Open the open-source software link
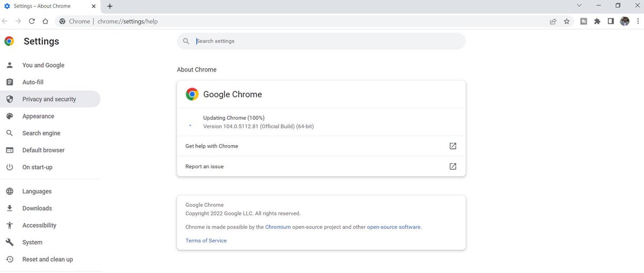The width and height of the screenshot is (644, 273). click(x=394, y=227)
